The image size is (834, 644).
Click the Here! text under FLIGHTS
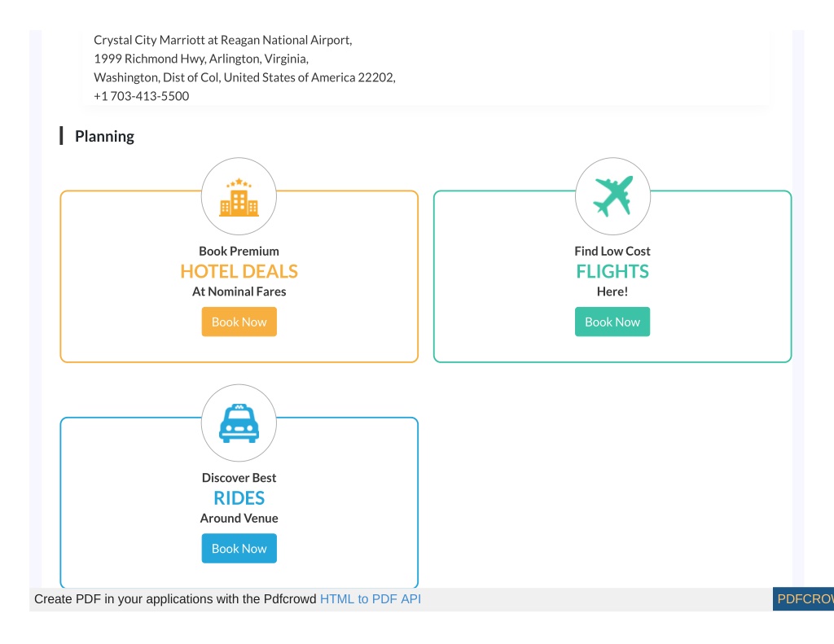(x=612, y=291)
